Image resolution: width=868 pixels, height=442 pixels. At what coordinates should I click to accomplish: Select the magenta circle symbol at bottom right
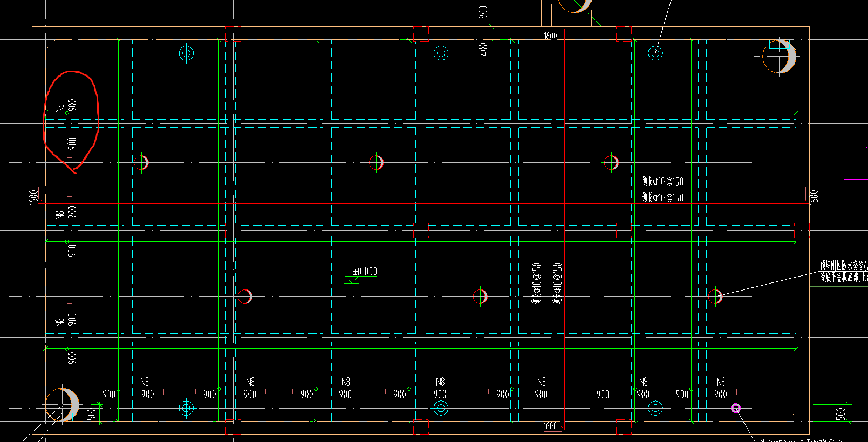(736, 408)
